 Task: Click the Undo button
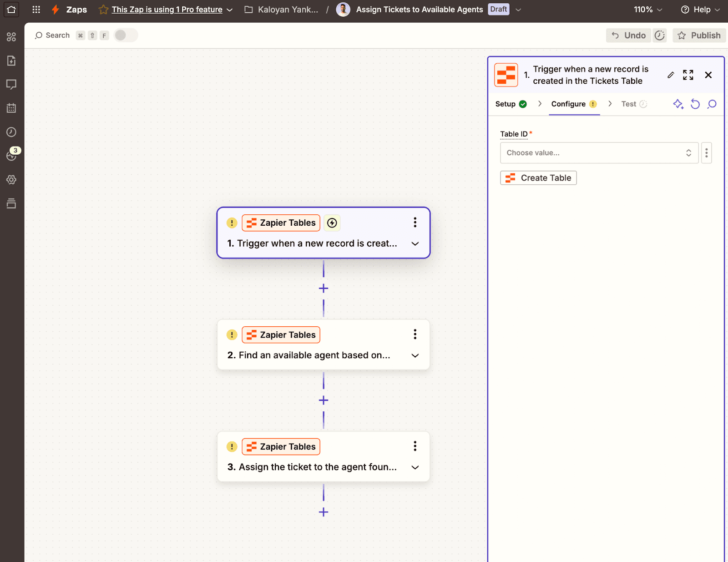(x=628, y=35)
